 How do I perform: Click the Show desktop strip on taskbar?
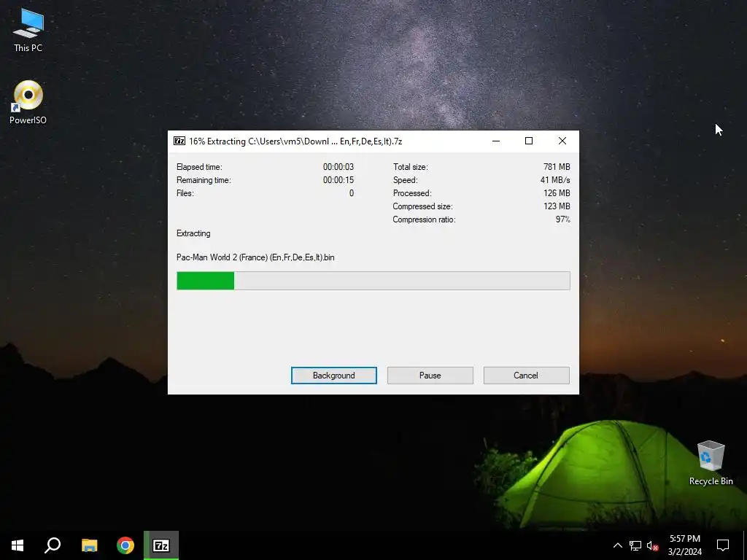coord(745,545)
